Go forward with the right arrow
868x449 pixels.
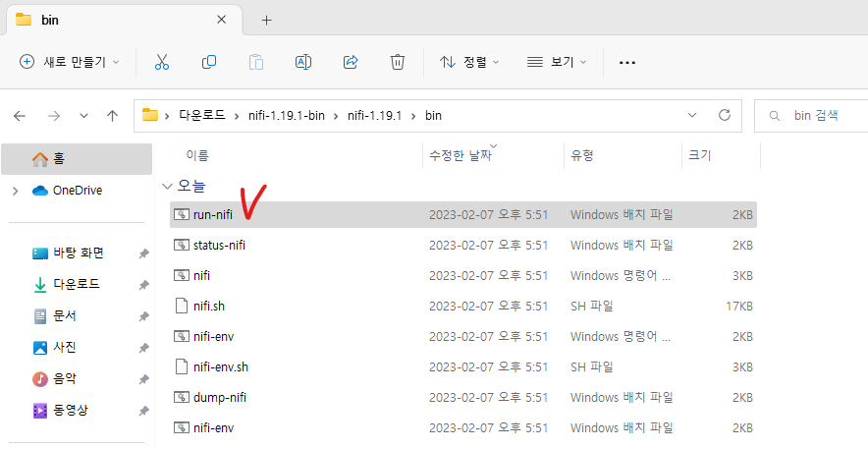click(54, 116)
